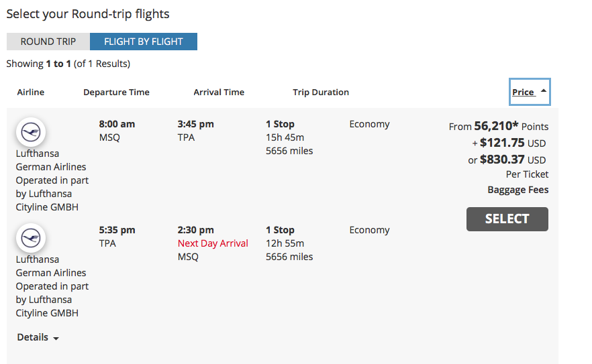Click the SELECT button for this flight
The image size is (592, 364).
coord(507,219)
